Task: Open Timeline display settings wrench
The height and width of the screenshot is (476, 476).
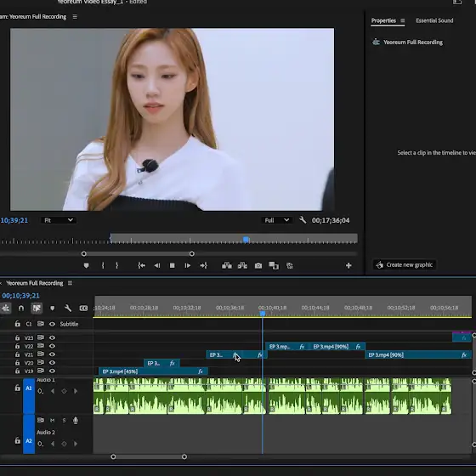Action: (x=68, y=309)
